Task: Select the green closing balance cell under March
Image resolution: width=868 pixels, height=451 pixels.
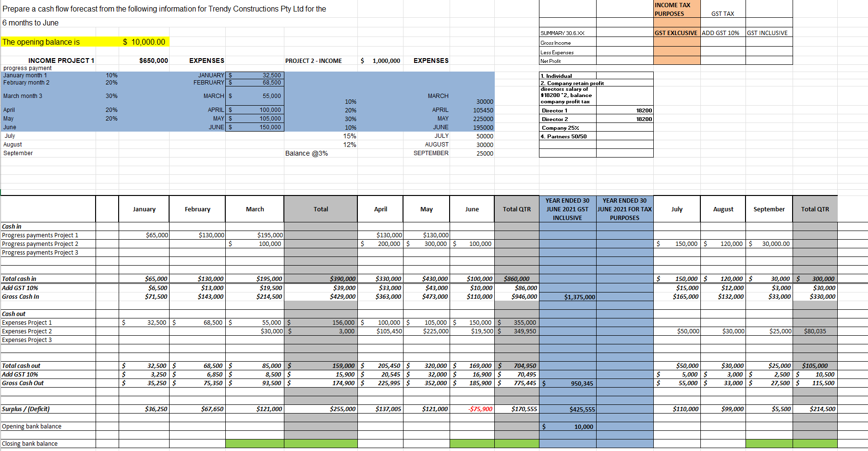Action: [x=254, y=443]
